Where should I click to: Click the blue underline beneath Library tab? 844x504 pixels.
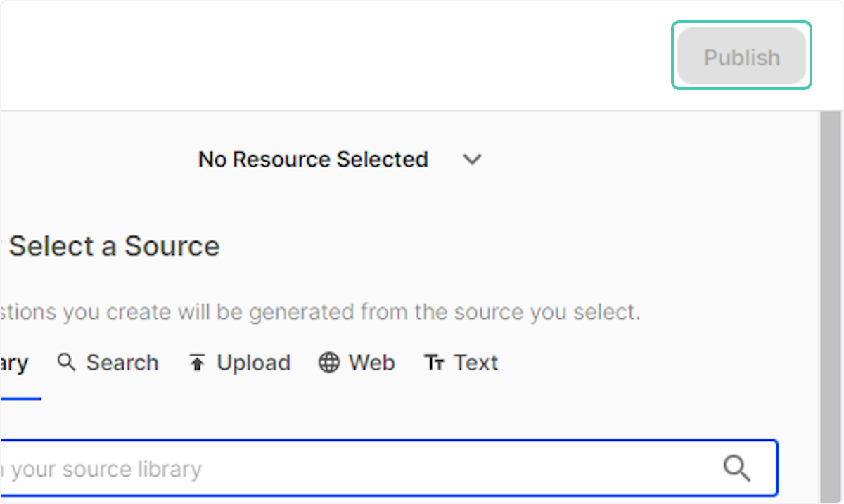click(20, 399)
